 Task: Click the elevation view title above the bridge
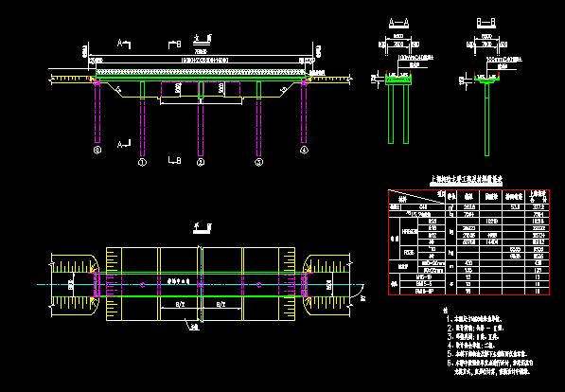pyautogui.click(x=203, y=39)
